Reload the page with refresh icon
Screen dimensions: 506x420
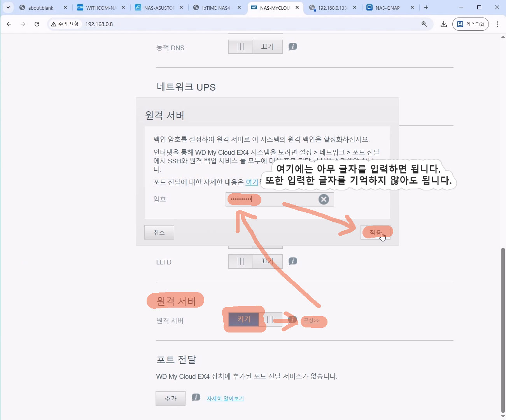[x=37, y=24]
